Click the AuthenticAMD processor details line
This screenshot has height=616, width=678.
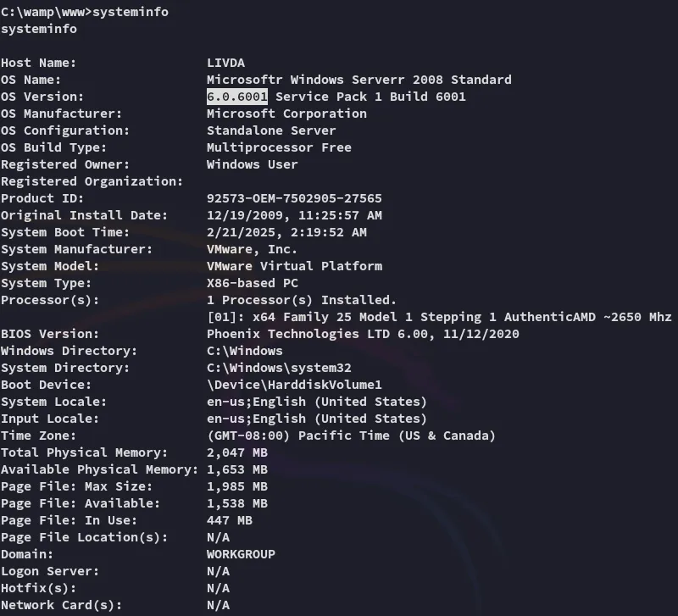pyautogui.click(x=439, y=317)
